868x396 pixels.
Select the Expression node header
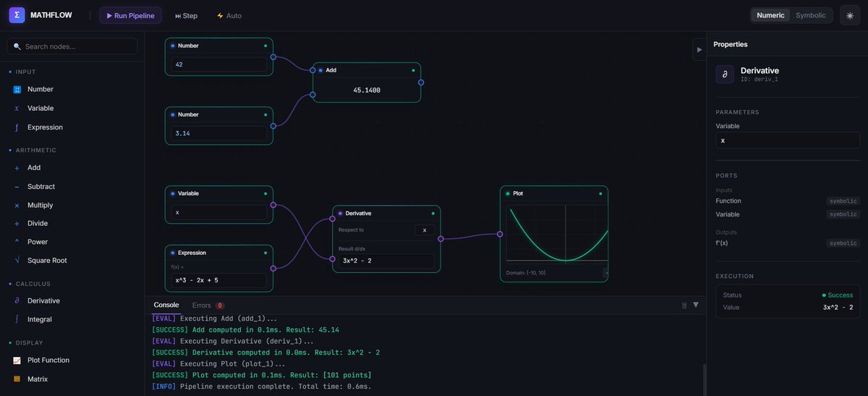pos(219,253)
